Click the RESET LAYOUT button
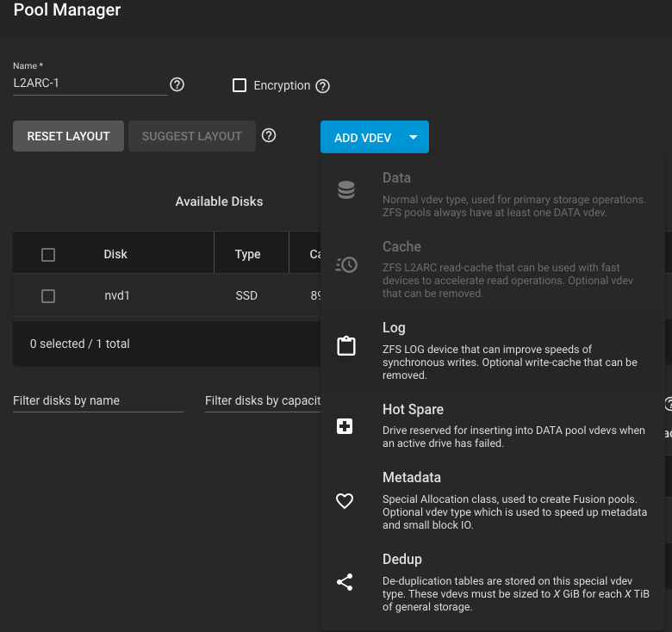This screenshot has height=632, width=672. pyautogui.click(x=69, y=136)
